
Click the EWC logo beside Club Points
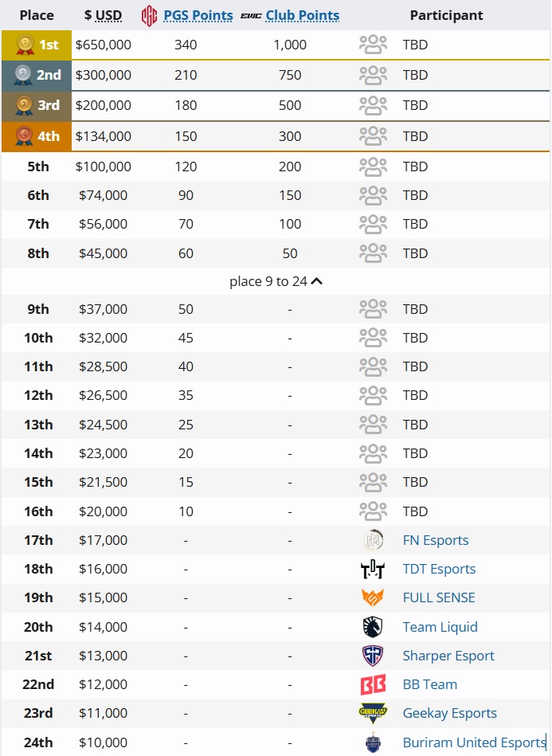(251, 16)
